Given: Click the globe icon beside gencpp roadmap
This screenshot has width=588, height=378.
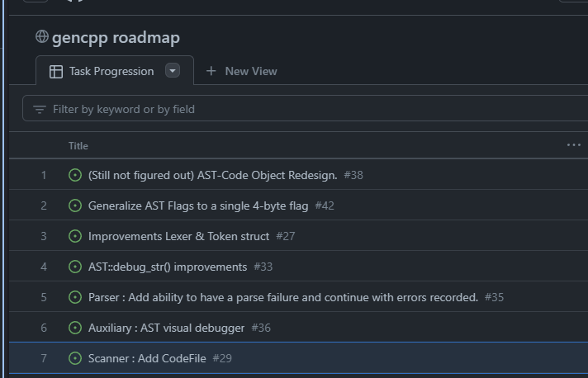Looking at the screenshot, I should click(x=42, y=37).
